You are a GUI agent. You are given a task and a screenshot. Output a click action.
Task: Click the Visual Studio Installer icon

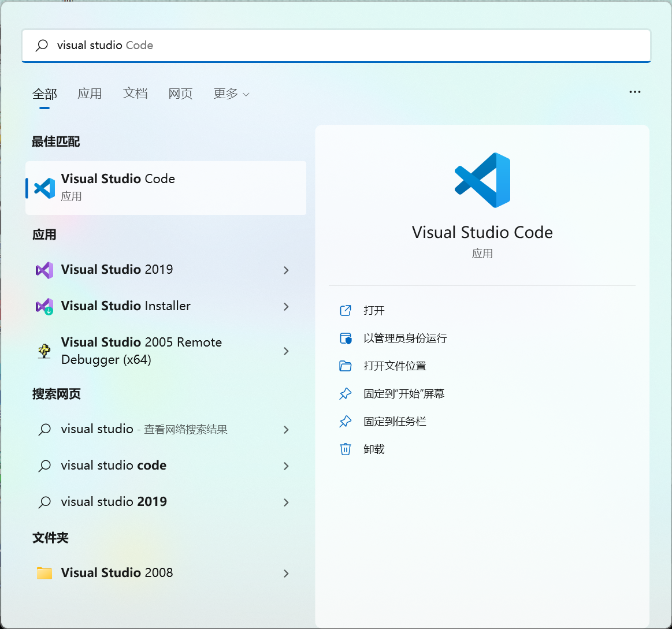[44, 306]
